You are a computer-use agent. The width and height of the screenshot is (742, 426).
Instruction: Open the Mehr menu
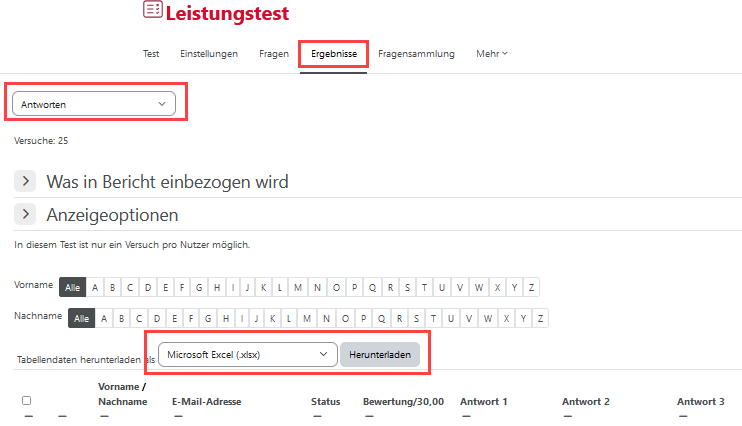coord(491,53)
